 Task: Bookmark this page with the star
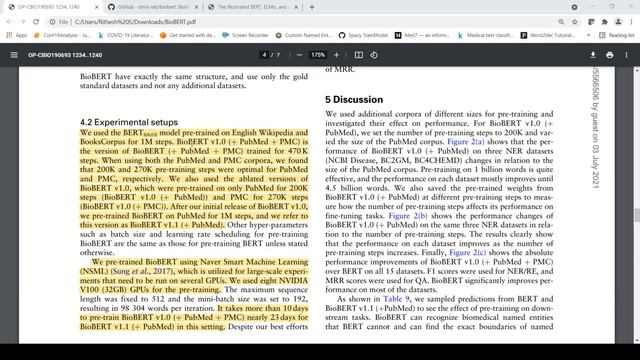pyautogui.click(x=575, y=22)
